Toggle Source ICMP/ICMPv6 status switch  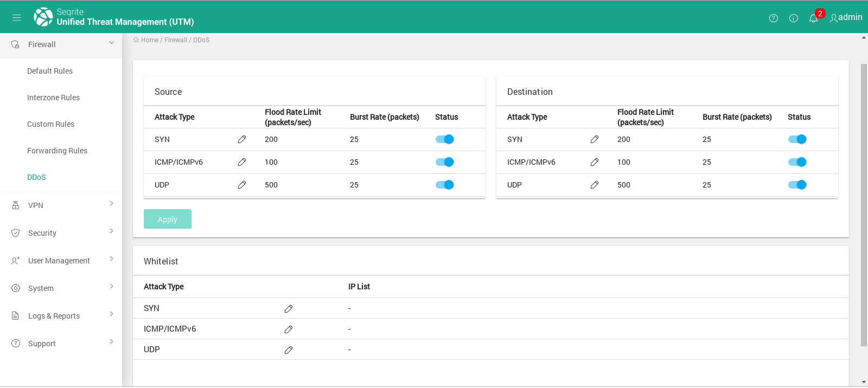(x=445, y=163)
